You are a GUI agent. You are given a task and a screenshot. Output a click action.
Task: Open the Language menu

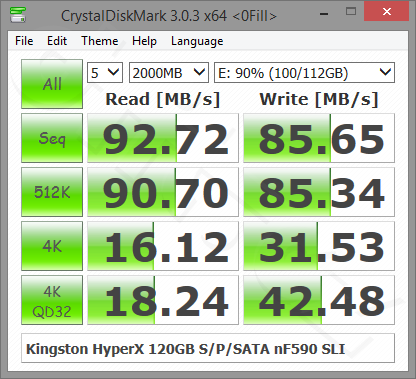point(197,41)
